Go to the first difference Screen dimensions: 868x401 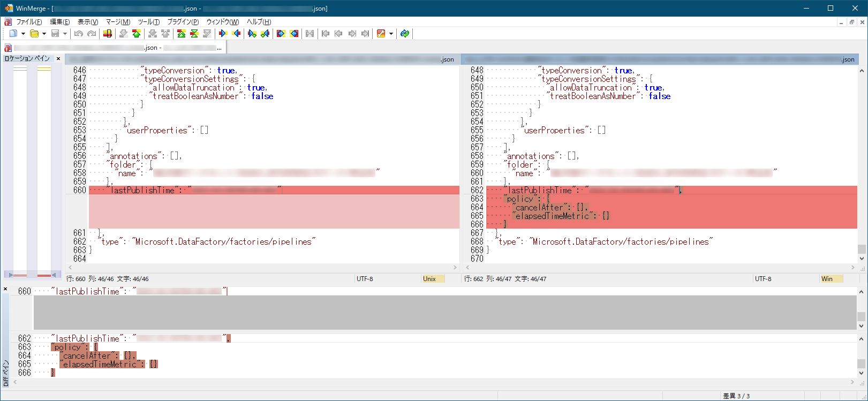pos(182,34)
